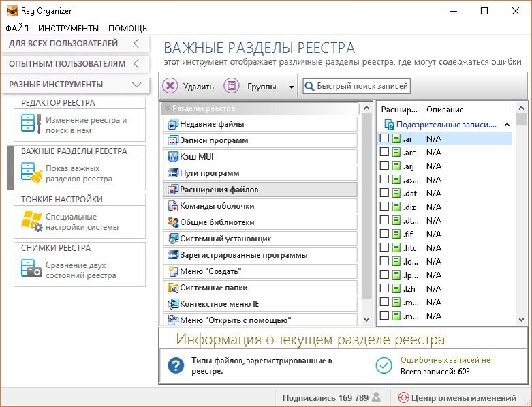Image resolution: width=532 pixels, height=407 pixels.
Task: Click the sections list scroll-down arrow
Action: pyautogui.click(x=366, y=320)
